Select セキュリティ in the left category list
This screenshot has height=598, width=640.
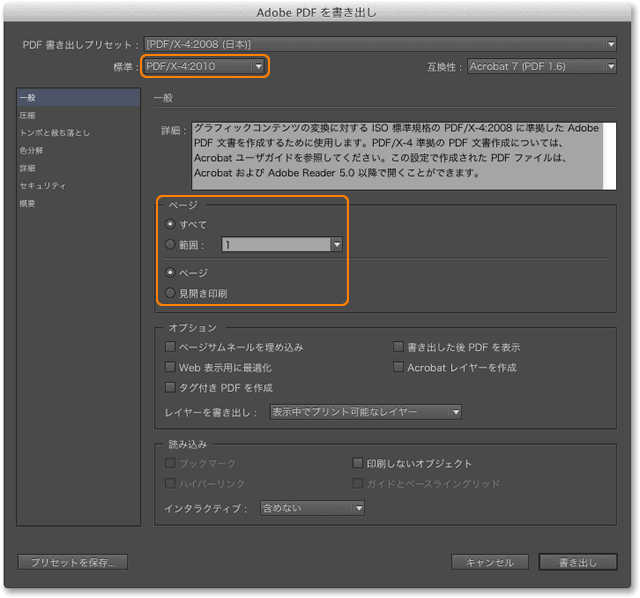pyautogui.click(x=43, y=186)
